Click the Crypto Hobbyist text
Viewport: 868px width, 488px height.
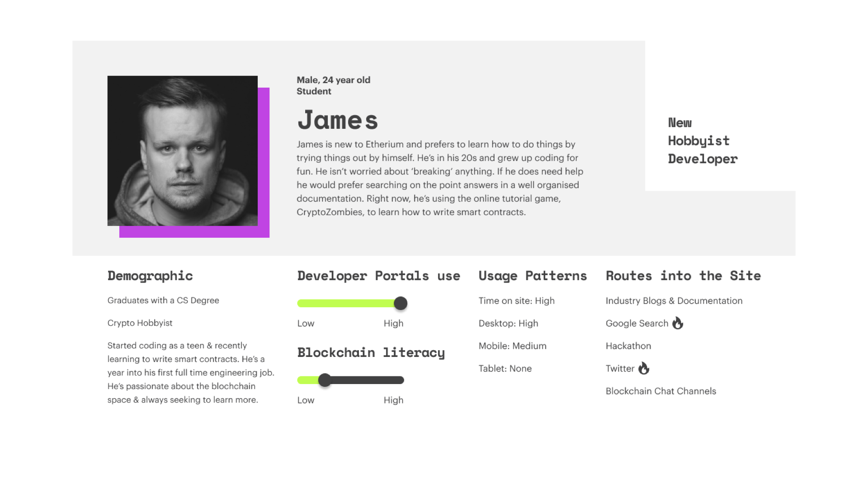pos(140,323)
